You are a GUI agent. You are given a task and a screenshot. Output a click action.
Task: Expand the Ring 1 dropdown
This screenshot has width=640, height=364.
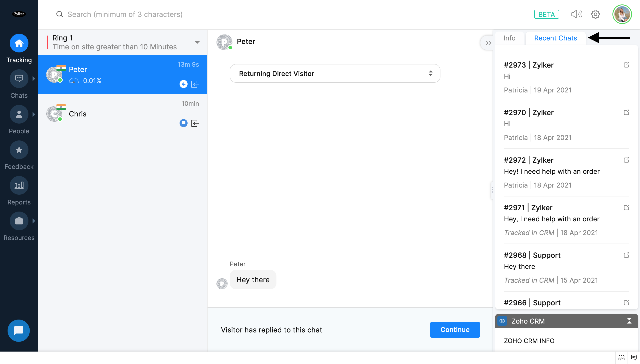tap(197, 42)
